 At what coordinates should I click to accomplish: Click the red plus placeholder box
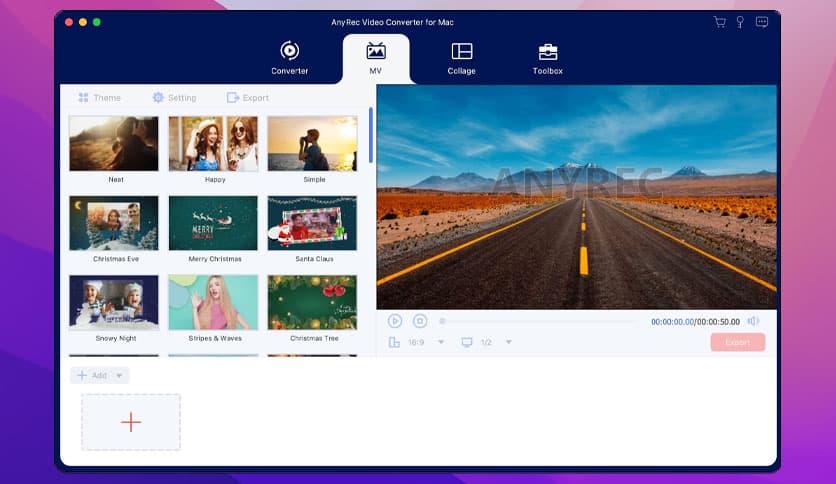131,422
